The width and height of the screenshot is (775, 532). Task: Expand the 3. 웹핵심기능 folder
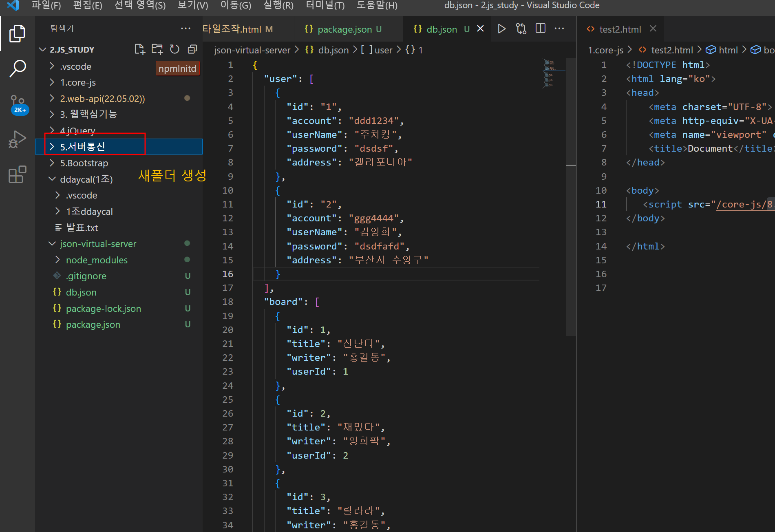tap(52, 114)
